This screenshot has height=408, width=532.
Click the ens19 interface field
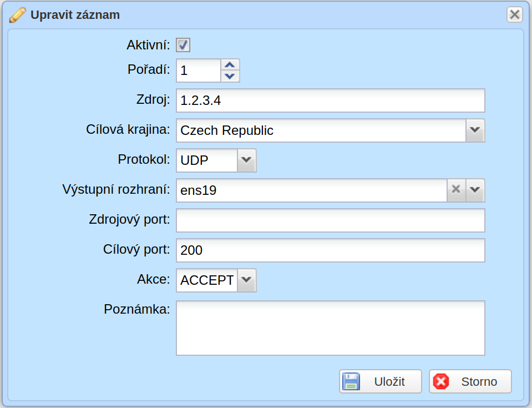click(311, 190)
